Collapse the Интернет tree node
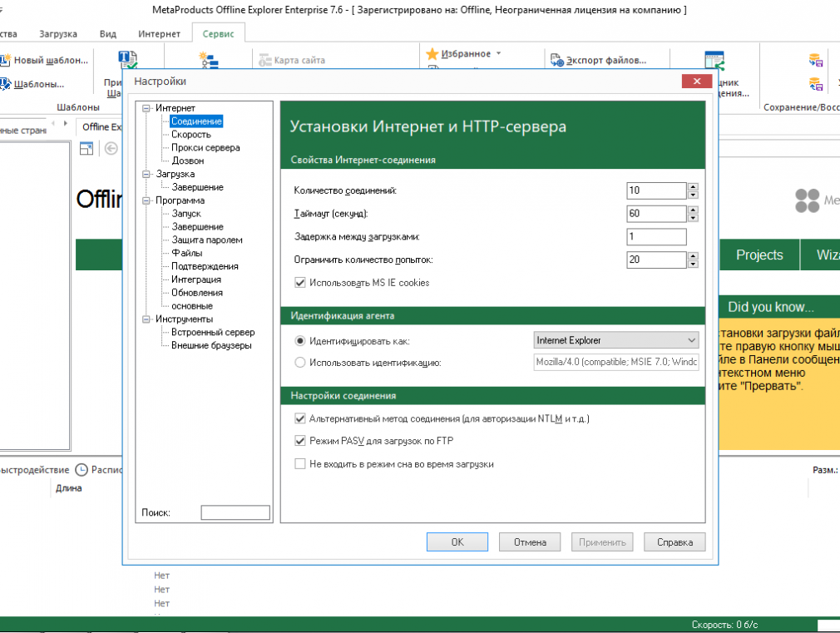This screenshot has height=633, width=840. 146,108
